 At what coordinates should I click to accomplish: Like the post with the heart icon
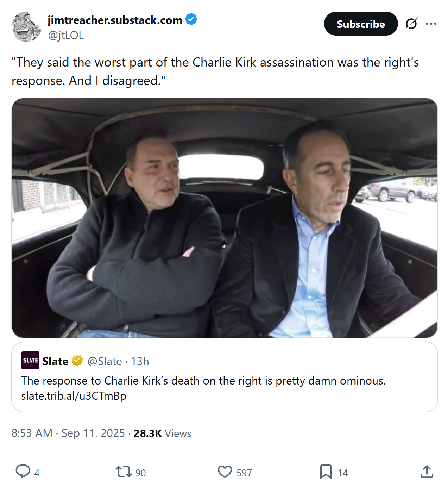point(225,472)
